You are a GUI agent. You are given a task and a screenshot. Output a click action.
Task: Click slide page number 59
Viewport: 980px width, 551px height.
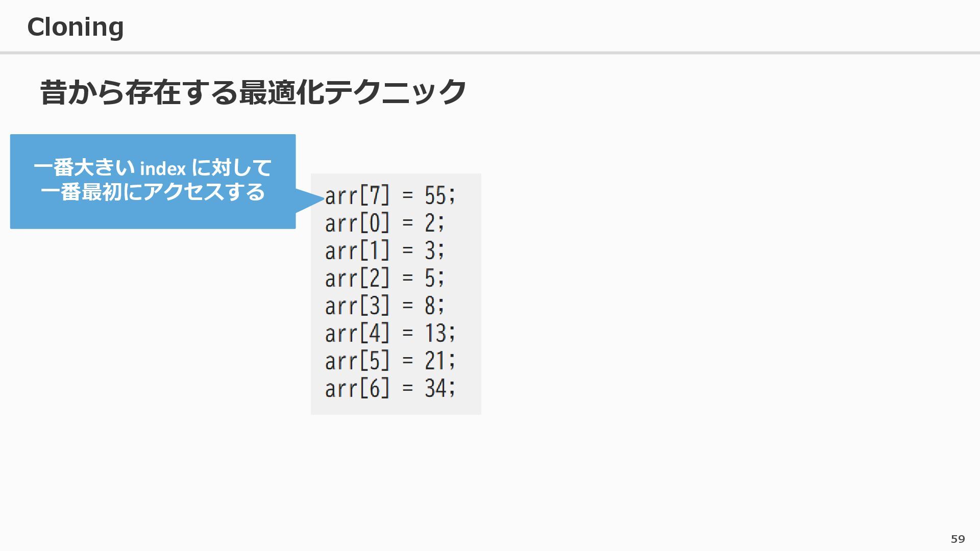[x=958, y=539]
